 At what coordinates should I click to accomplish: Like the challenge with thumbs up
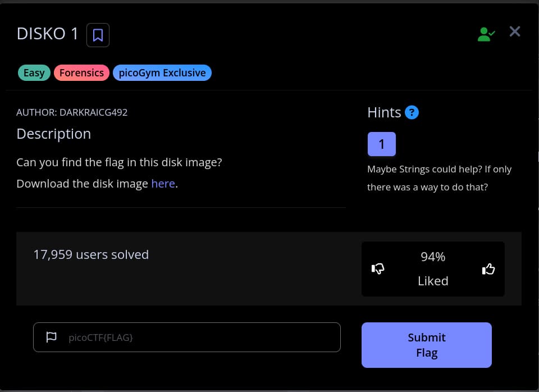(488, 270)
